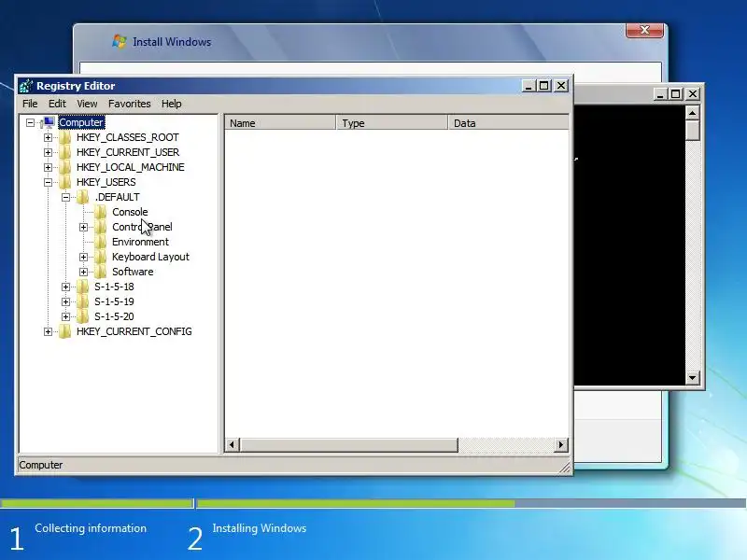
Task: Click right arrow of horizontal scrollbar
Action: 561,445
